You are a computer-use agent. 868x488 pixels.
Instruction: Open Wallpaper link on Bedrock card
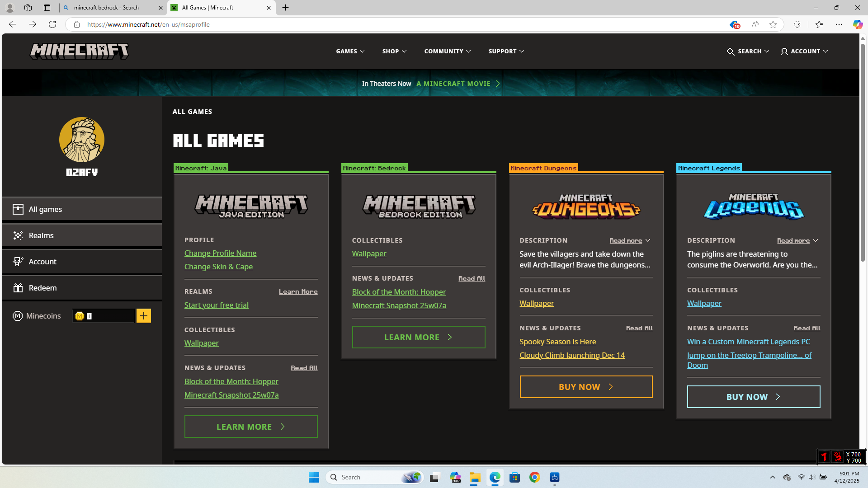point(369,253)
